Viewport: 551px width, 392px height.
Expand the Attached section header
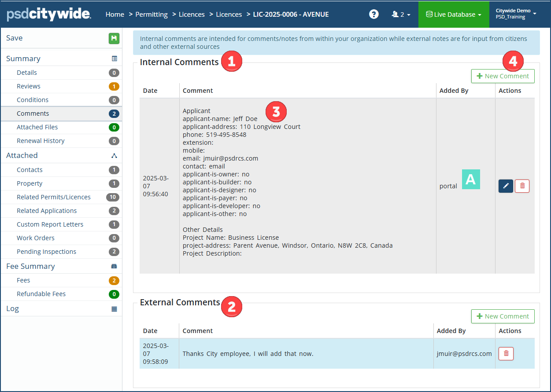61,155
